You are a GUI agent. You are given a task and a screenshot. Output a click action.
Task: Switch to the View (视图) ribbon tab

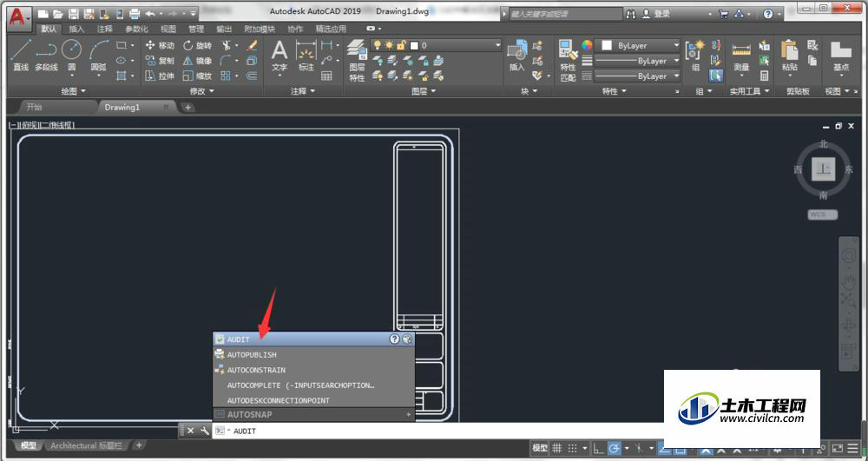pos(168,29)
